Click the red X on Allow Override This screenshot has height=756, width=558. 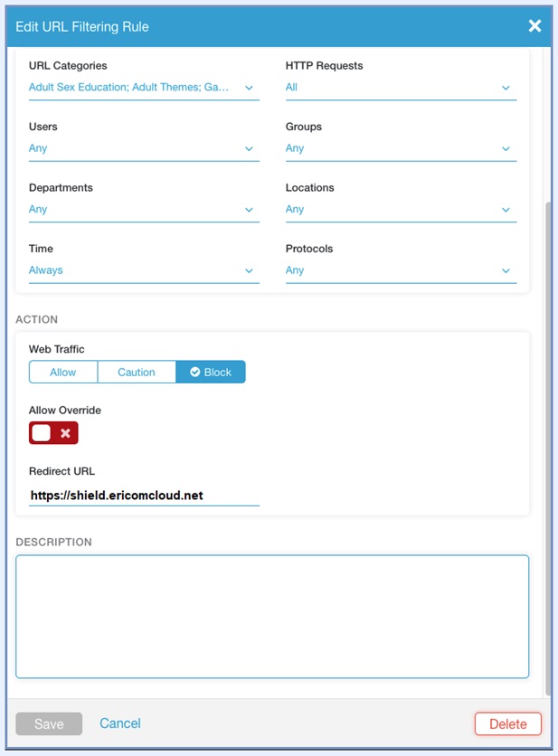point(65,434)
